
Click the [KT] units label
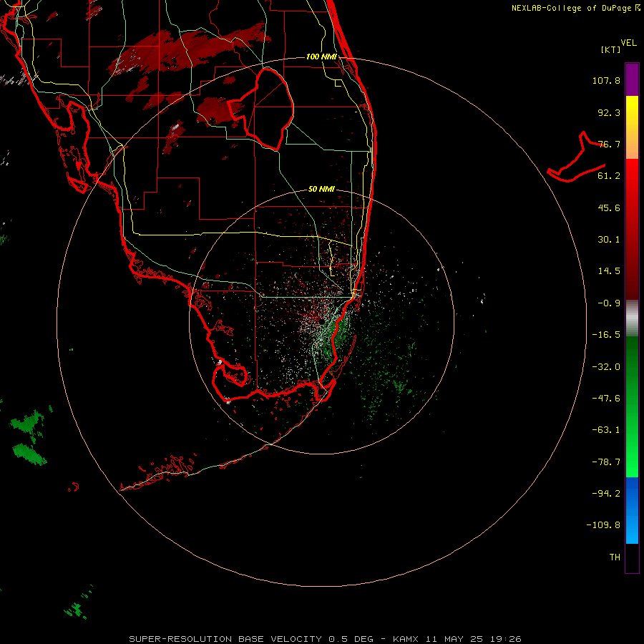611,50
